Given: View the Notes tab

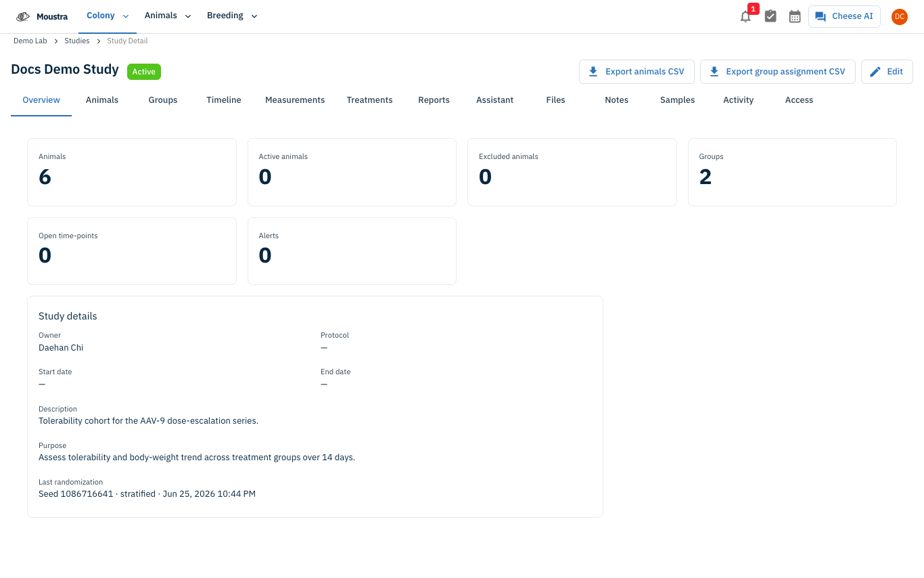Looking at the screenshot, I should [617, 100].
